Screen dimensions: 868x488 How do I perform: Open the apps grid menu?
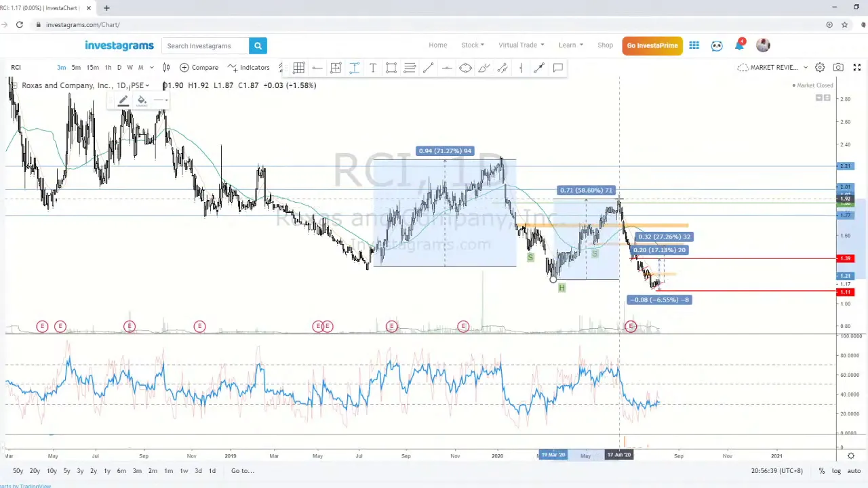click(x=694, y=45)
